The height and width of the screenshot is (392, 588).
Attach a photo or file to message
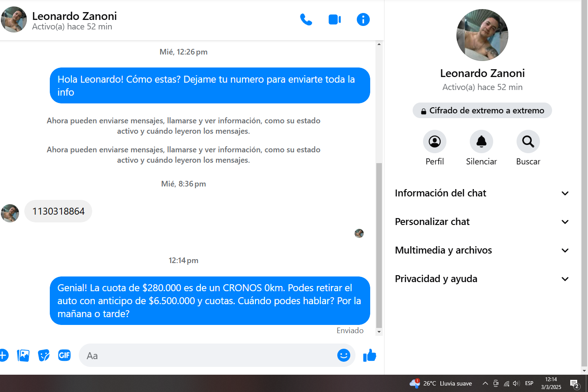pyautogui.click(x=23, y=355)
